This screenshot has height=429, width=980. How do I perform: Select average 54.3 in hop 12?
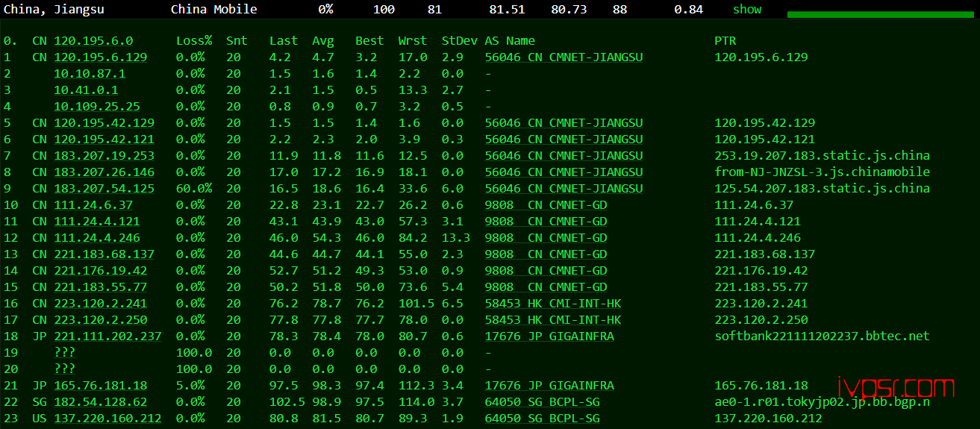326,238
